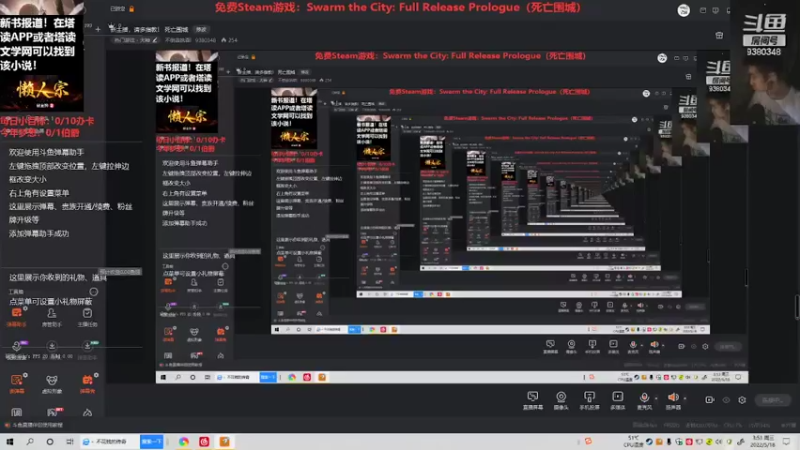This screenshot has width=800, height=450.
Task: Click the trash icon at upper right
Action: click(x=719, y=35)
